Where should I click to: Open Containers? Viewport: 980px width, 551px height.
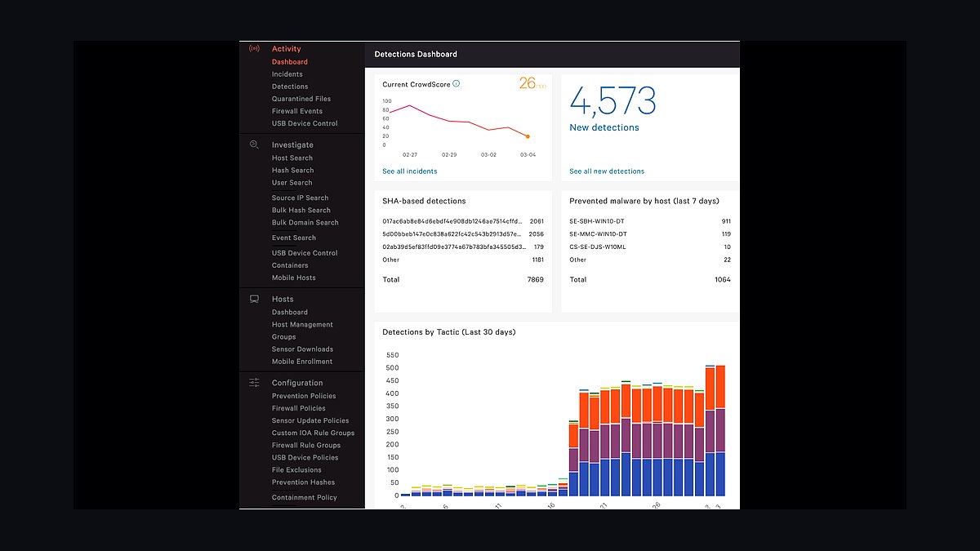point(290,265)
